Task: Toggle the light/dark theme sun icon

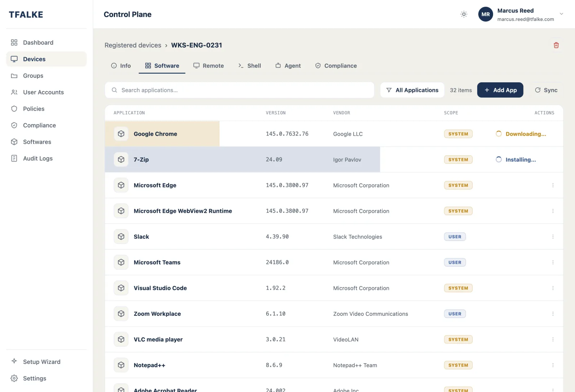Action: (464, 14)
